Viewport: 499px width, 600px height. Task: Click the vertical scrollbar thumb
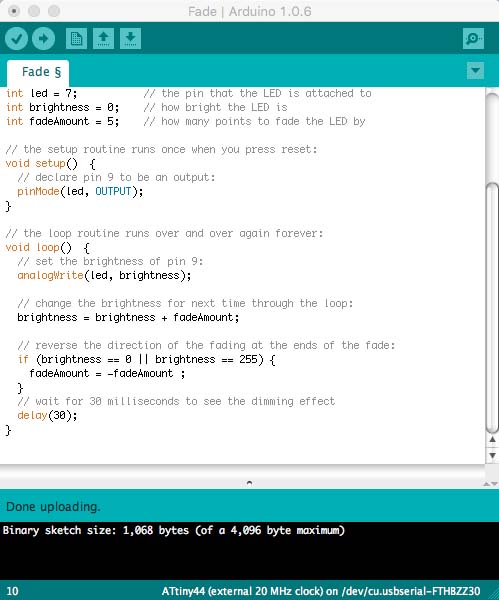click(492, 308)
